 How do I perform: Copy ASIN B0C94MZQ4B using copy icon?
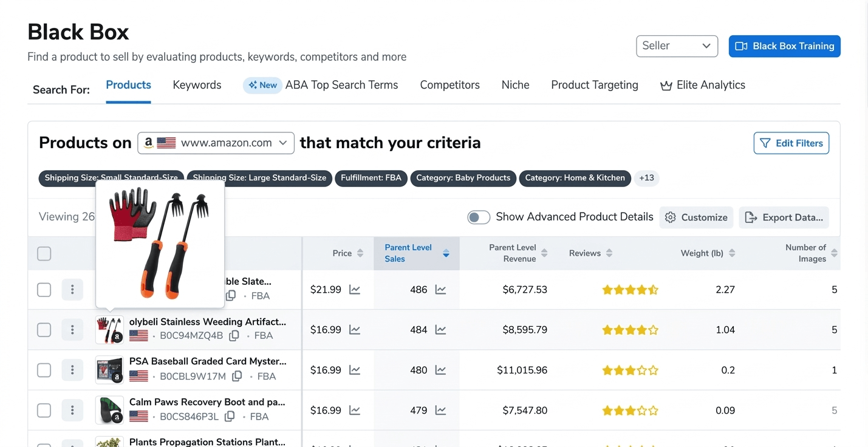[234, 336]
